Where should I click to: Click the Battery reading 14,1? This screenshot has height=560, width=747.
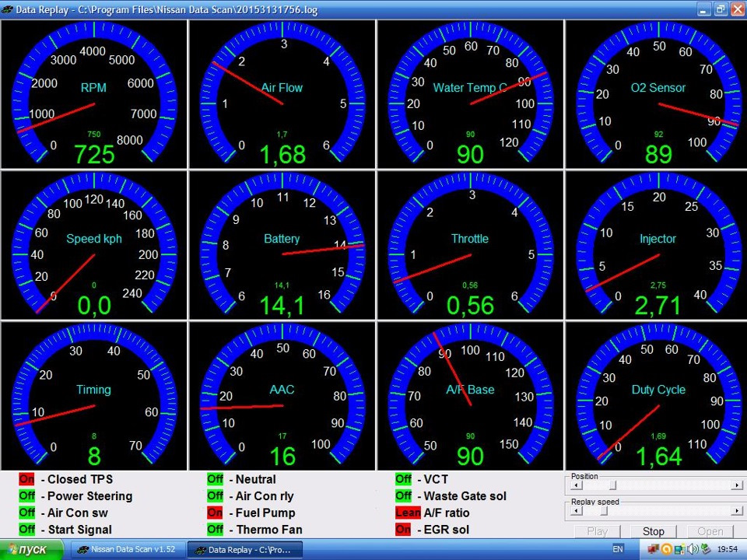point(282,306)
